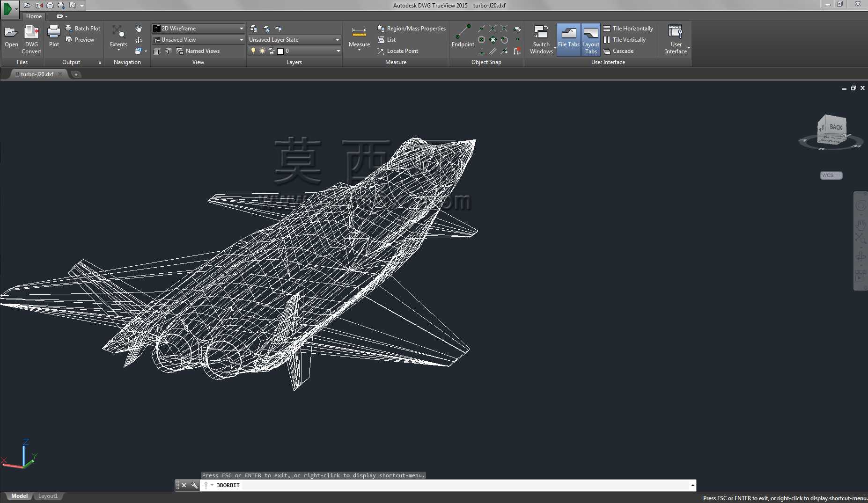The image size is (868, 503).
Task: Toggle Perpendicular object snap
Action: click(481, 51)
